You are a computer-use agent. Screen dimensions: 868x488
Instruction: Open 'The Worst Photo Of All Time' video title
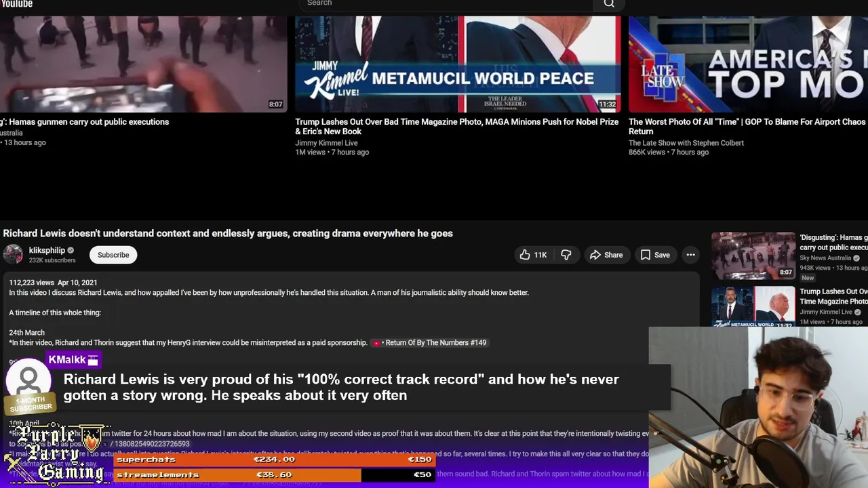(747, 127)
